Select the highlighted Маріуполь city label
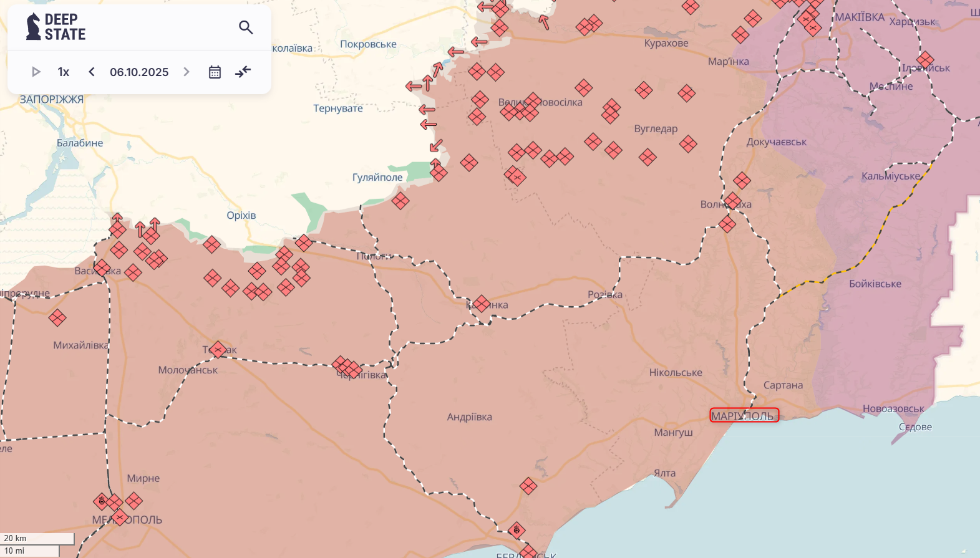 [744, 415]
